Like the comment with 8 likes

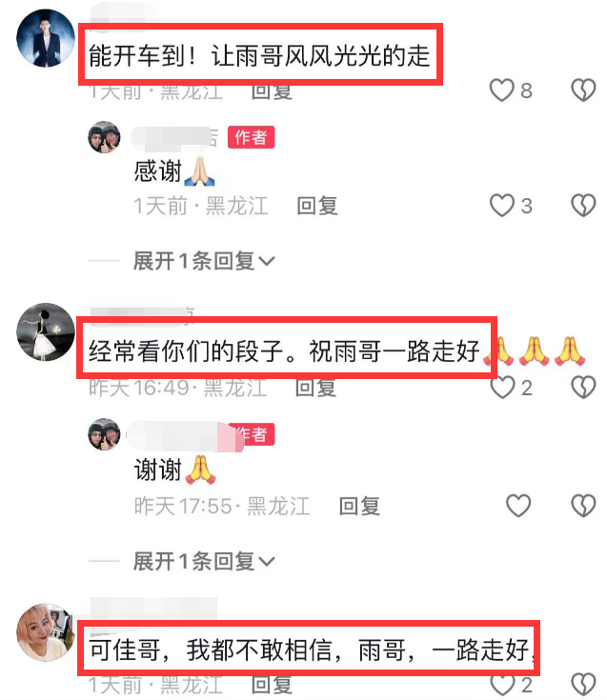pos(501,90)
